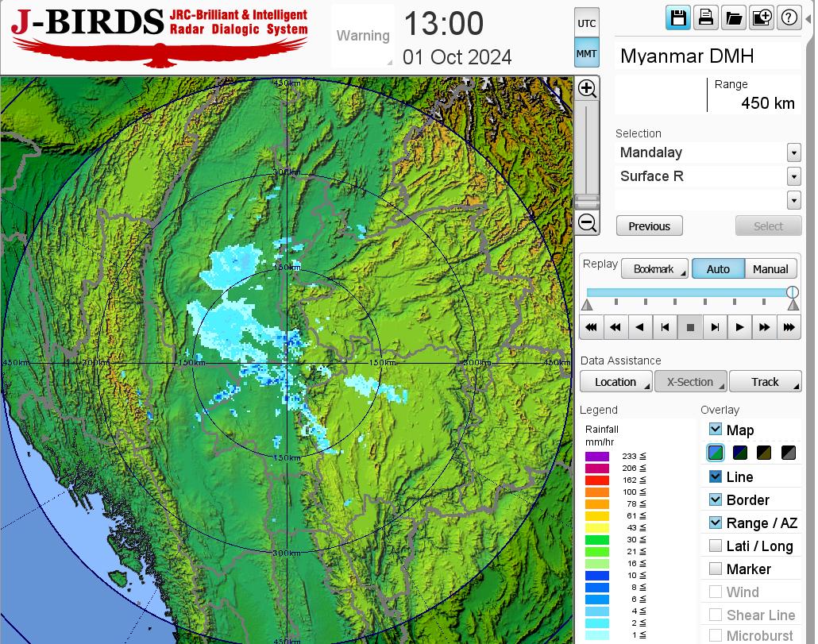
Task: Click the add new window icon
Action: 761,17
